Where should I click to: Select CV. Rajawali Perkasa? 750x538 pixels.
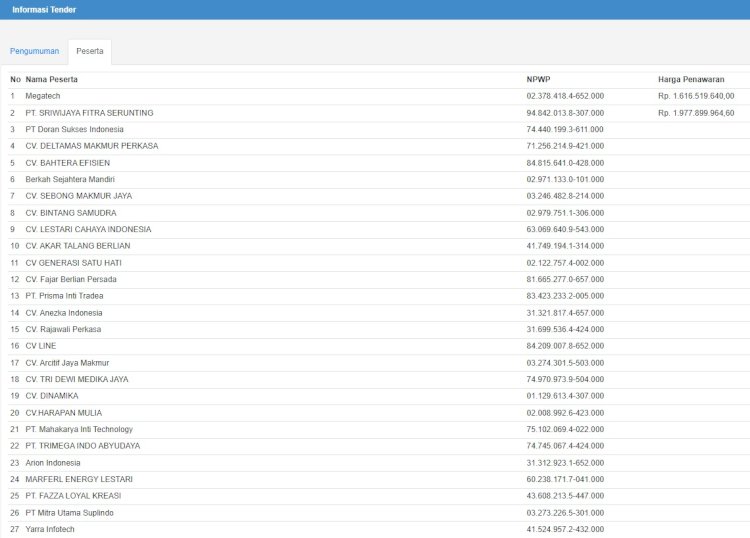[x=63, y=329]
